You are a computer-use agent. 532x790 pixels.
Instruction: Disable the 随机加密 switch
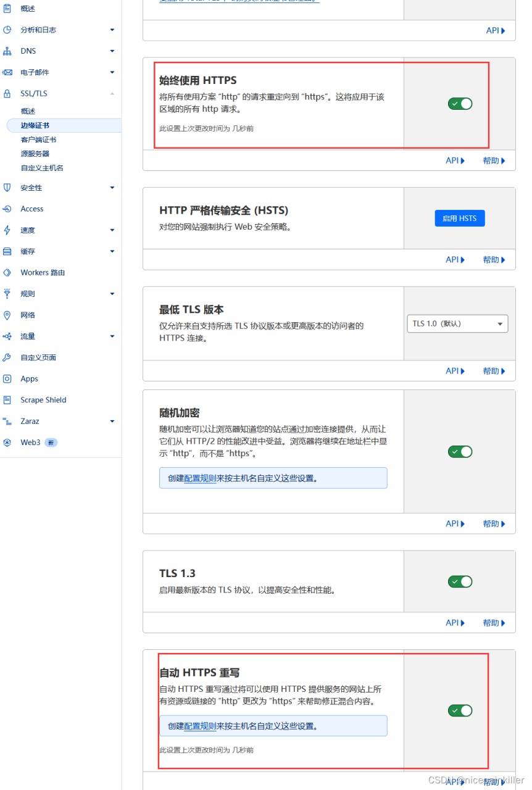coord(460,451)
